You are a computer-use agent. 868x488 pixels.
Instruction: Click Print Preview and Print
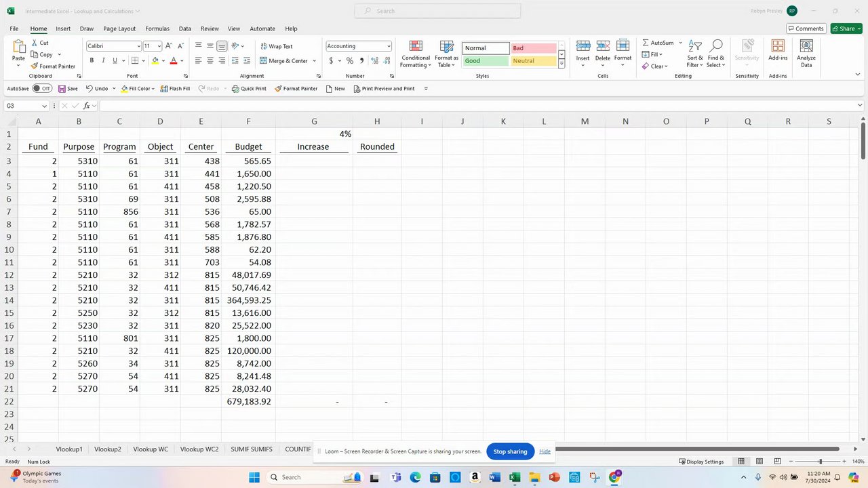[384, 89]
